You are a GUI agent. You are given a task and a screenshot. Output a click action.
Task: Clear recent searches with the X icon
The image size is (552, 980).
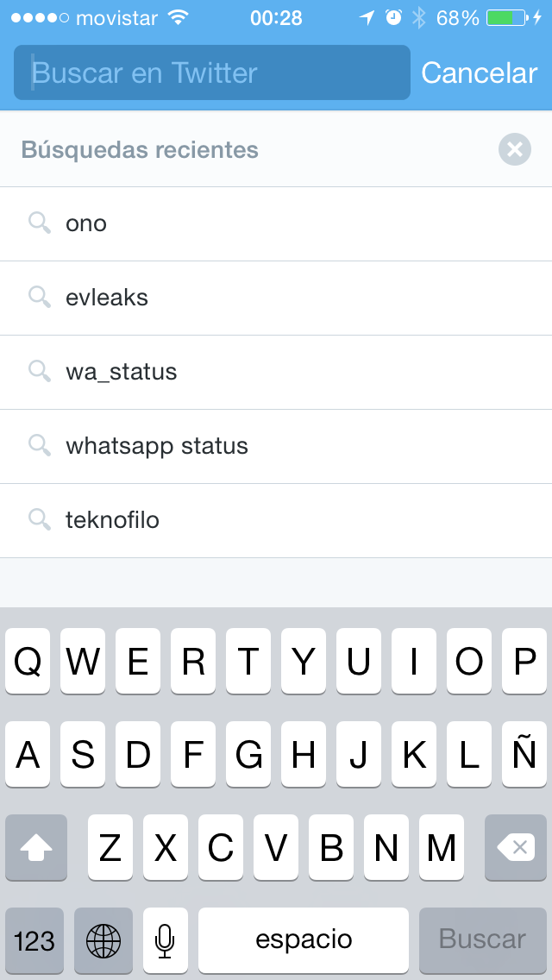coord(514,150)
